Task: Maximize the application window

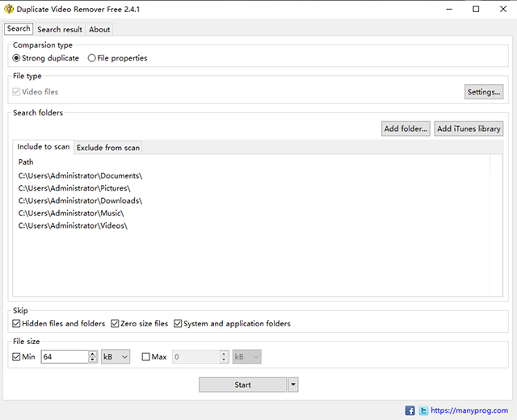Action: point(476,9)
